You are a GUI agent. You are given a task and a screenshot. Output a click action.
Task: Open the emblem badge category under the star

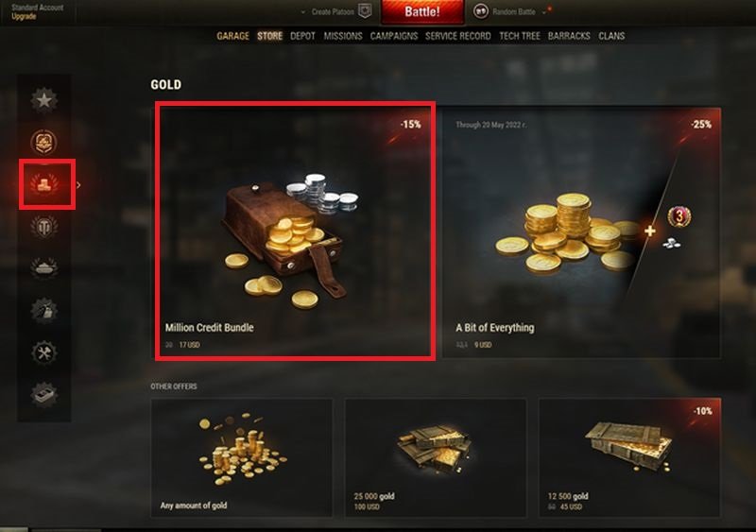point(44,143)
